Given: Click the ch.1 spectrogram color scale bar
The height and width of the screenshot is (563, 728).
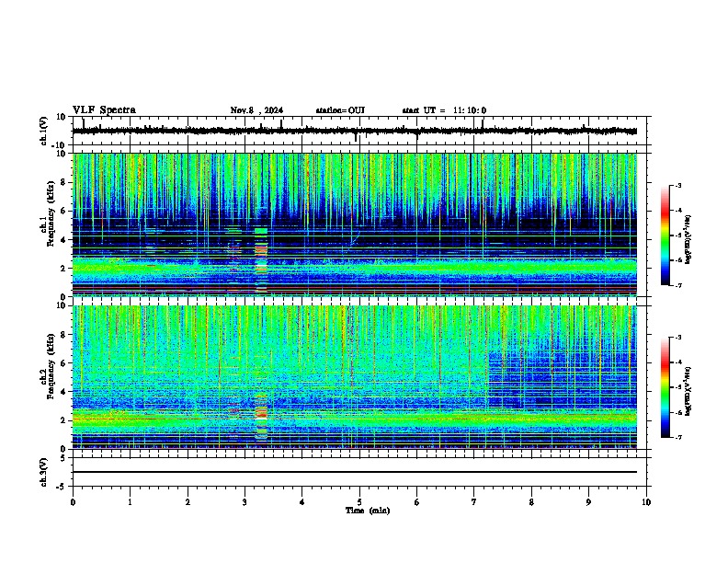Looking at the screenshot, I should coord(665,236).
